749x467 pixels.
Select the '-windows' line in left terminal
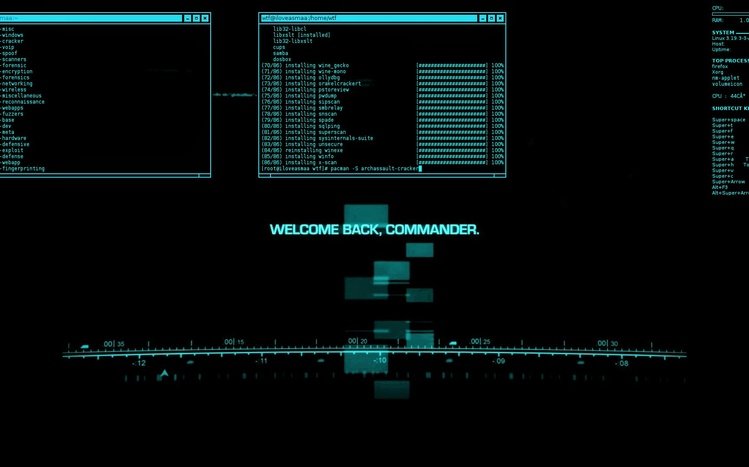[x=12, y=35]
